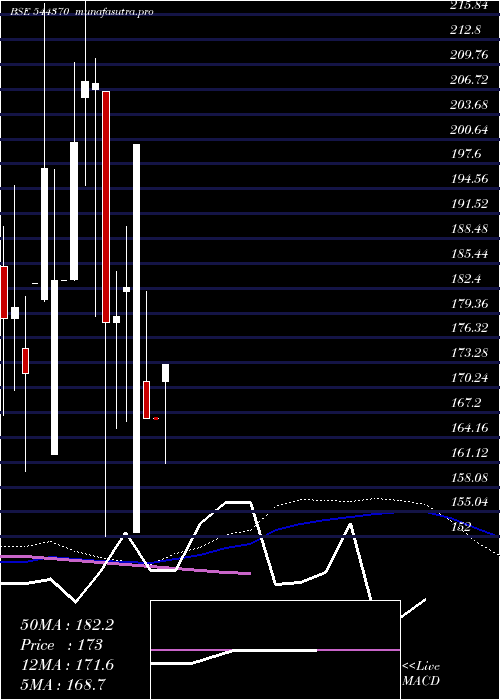
Task: Click the tall white candle reaching 200
Action: click(137, 338)
